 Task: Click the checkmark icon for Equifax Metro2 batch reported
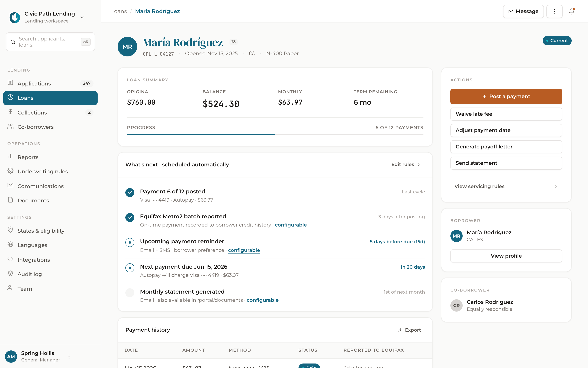130,217
